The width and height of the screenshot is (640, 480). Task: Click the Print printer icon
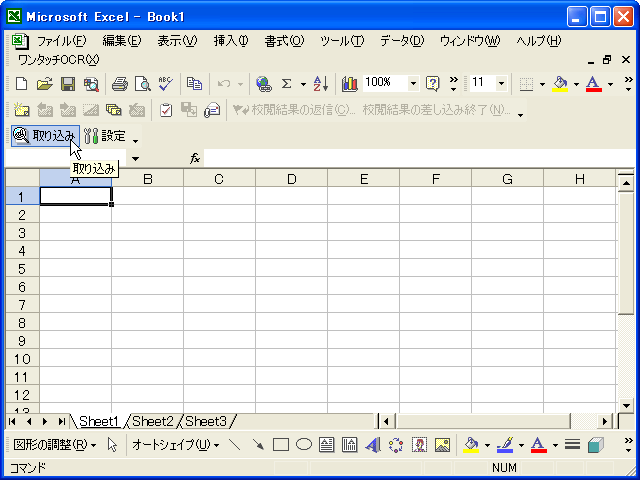[x=120, y=84]
